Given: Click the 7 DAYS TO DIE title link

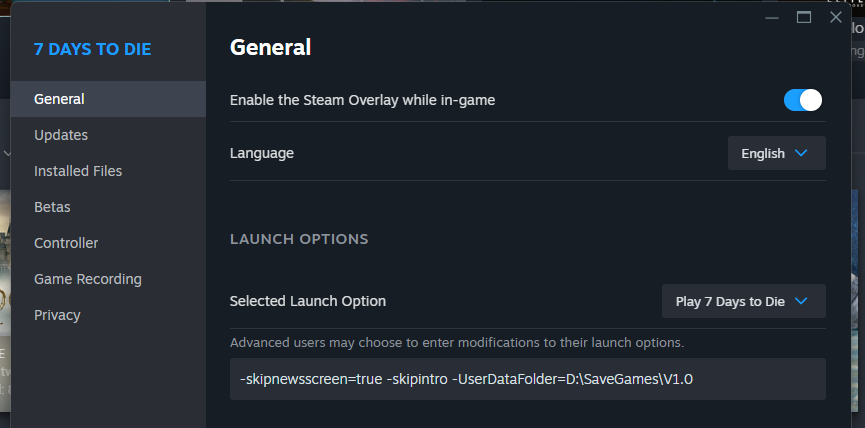Looking at the screenshot, I should 93,49.
